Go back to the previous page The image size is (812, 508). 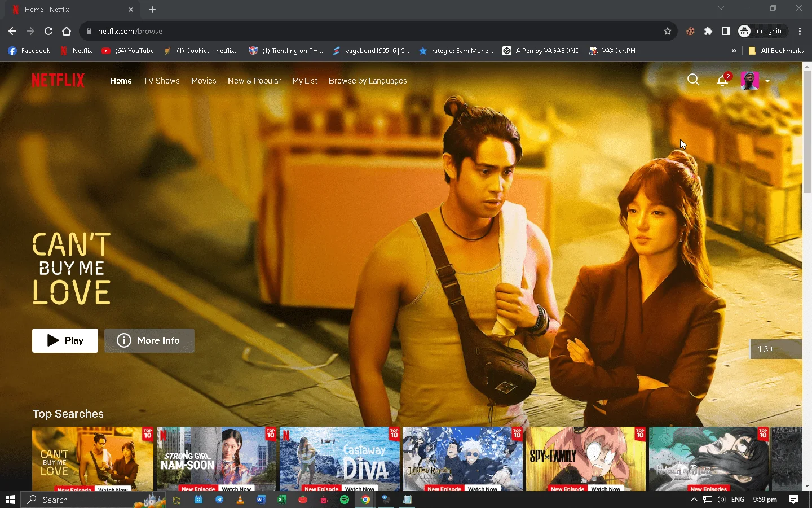click(12, 31)
